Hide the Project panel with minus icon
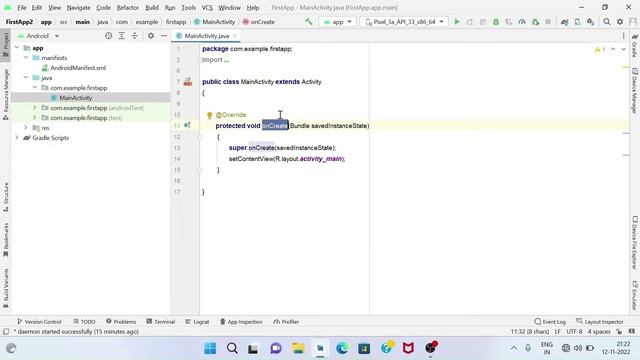 164,36
